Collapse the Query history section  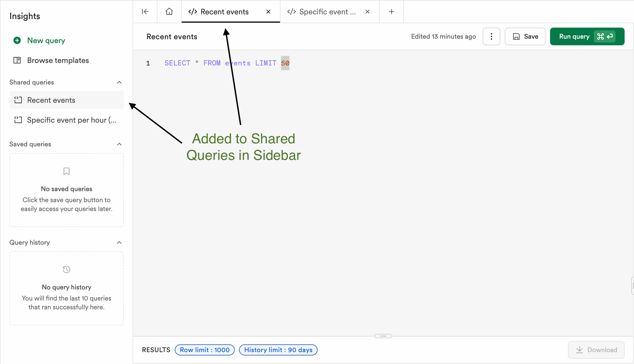(x=119, y=242)
